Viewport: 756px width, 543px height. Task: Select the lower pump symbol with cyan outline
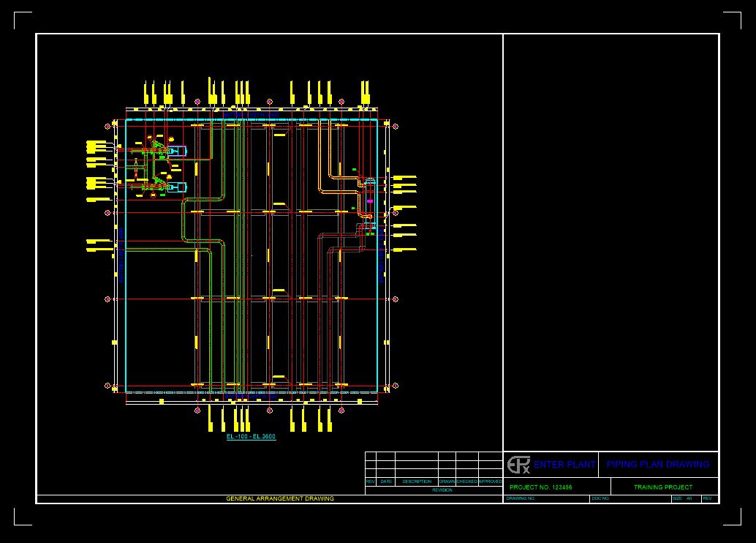pyautogui.click(x=176, y=187)
